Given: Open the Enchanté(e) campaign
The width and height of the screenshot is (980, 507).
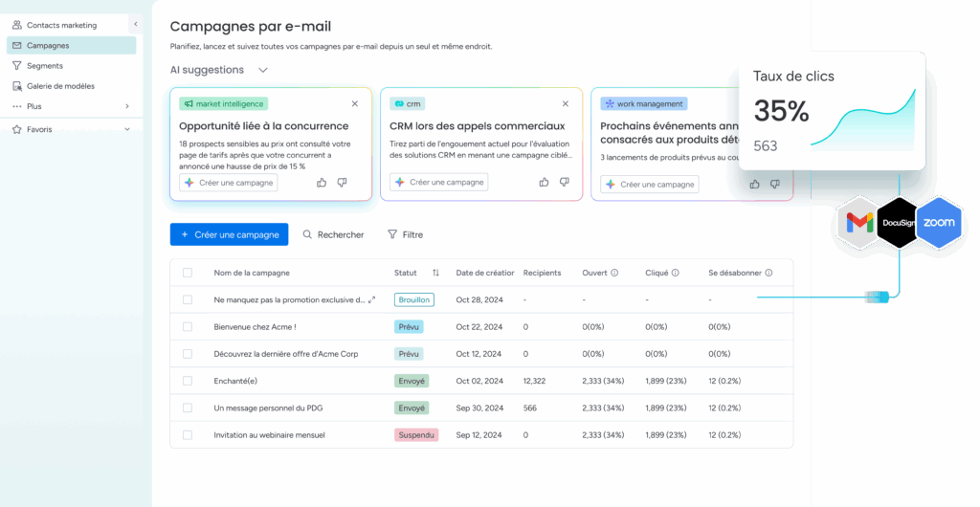Looking at the screenshot, I should (235, 381).
